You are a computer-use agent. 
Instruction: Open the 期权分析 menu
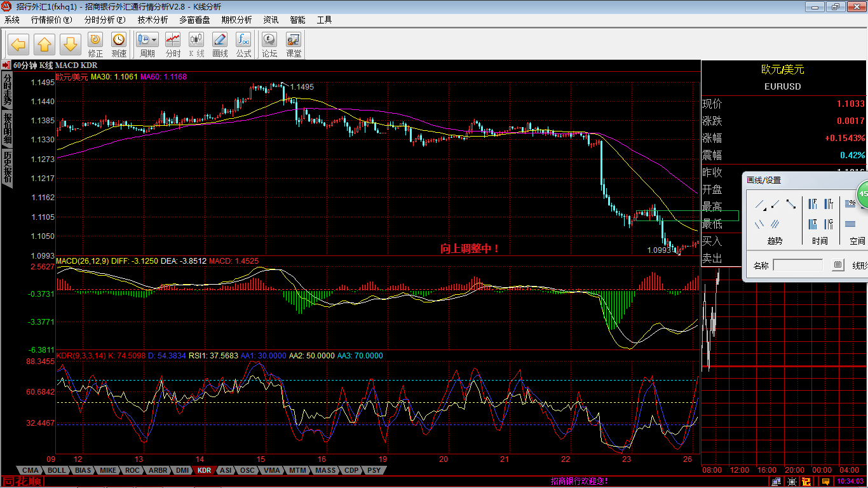click(236, 20)
